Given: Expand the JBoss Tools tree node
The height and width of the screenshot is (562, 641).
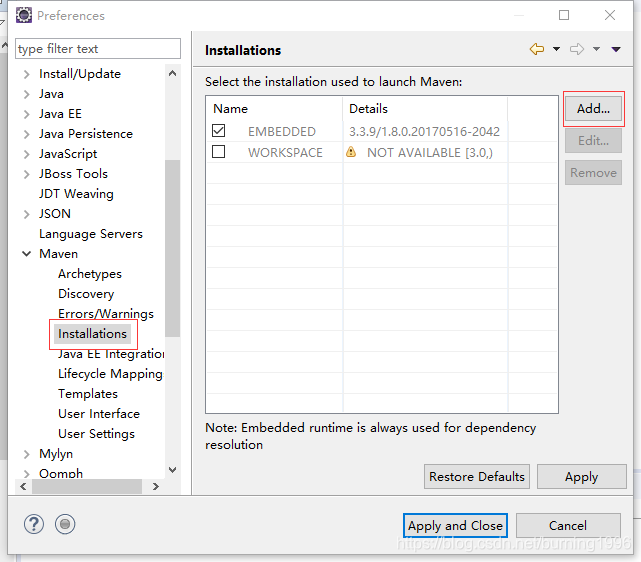Looking at the screenshot, I should point(27,174).
